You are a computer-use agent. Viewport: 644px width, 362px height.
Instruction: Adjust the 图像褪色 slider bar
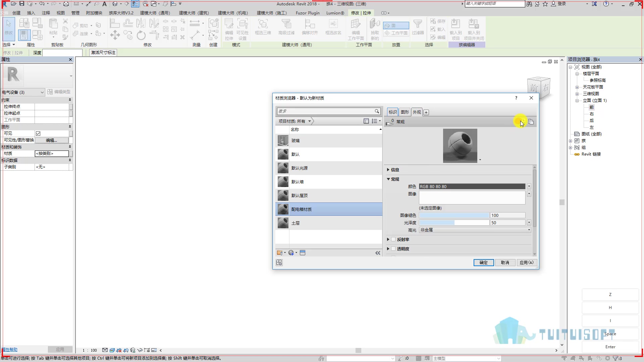tap(454, 215)
